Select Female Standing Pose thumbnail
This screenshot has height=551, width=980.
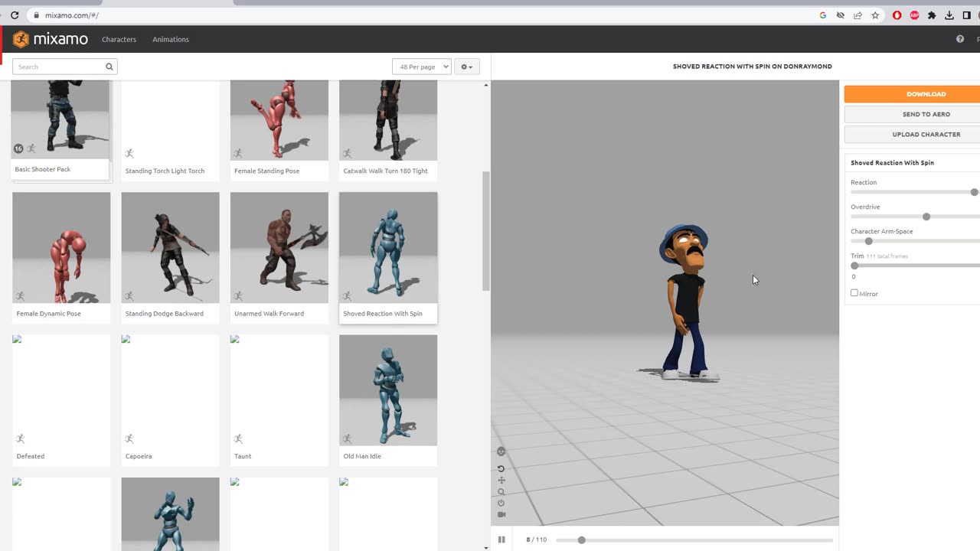pos(279,120)
